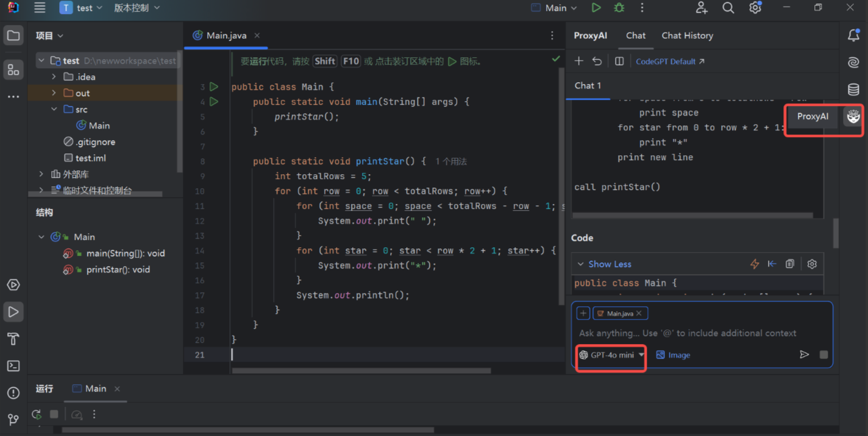Close the Main run tab
The height and width of the screenshot is (436, 868).
pos(117,389)
